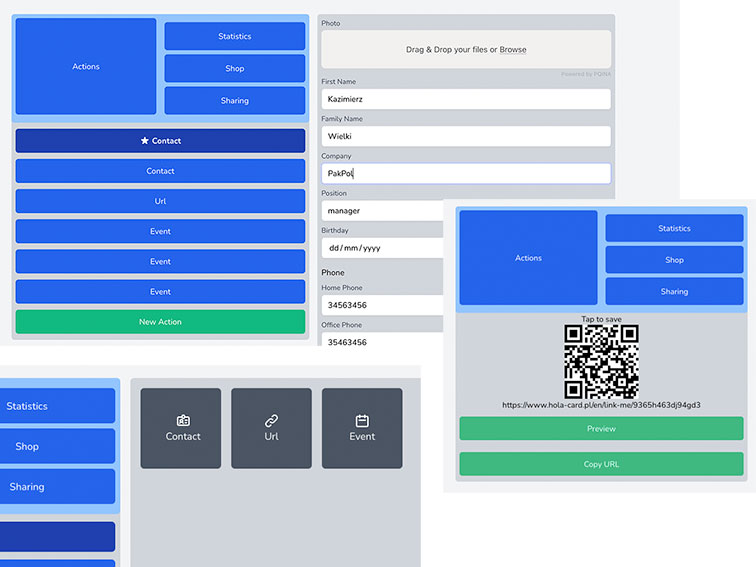This screenshot has width=756, height=567.
Task: Select the Url chain-link icon tile
Action: [x=271, y=428]
